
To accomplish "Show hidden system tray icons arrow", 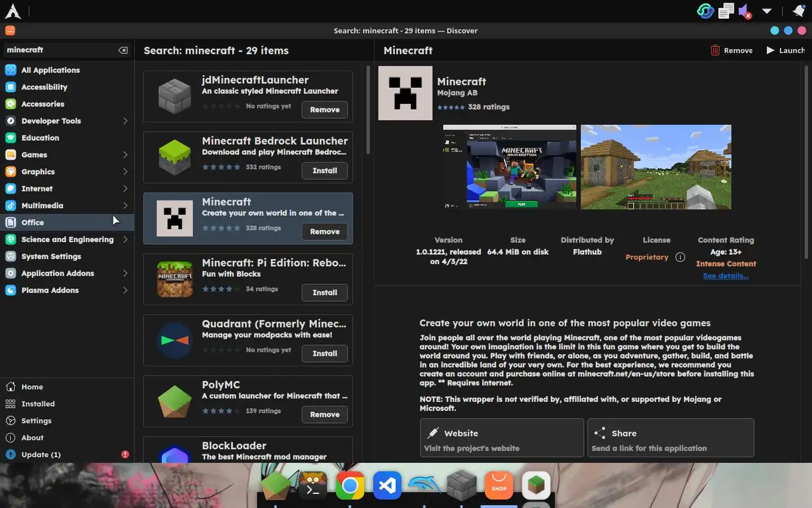I will click(x=767, y=11).
